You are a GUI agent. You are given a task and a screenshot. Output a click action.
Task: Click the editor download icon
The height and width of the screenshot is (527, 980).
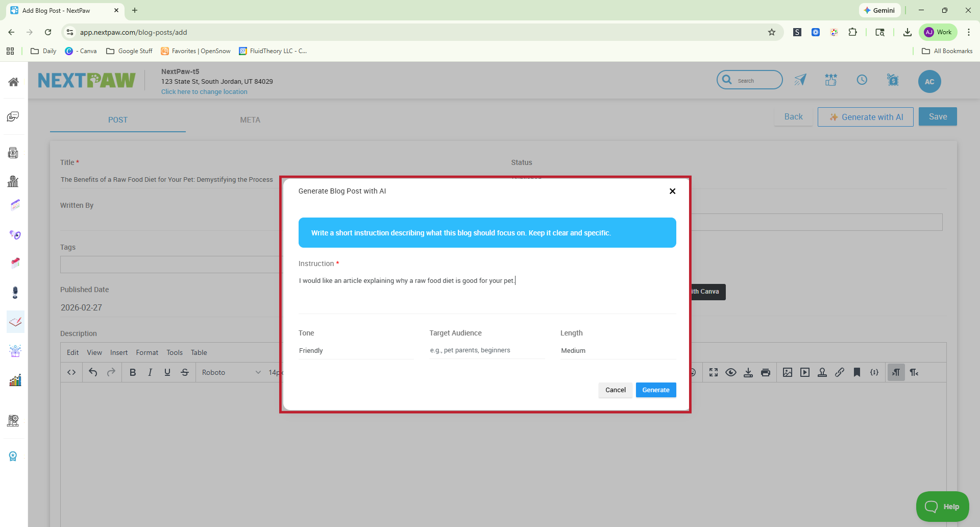coord(748,372)
